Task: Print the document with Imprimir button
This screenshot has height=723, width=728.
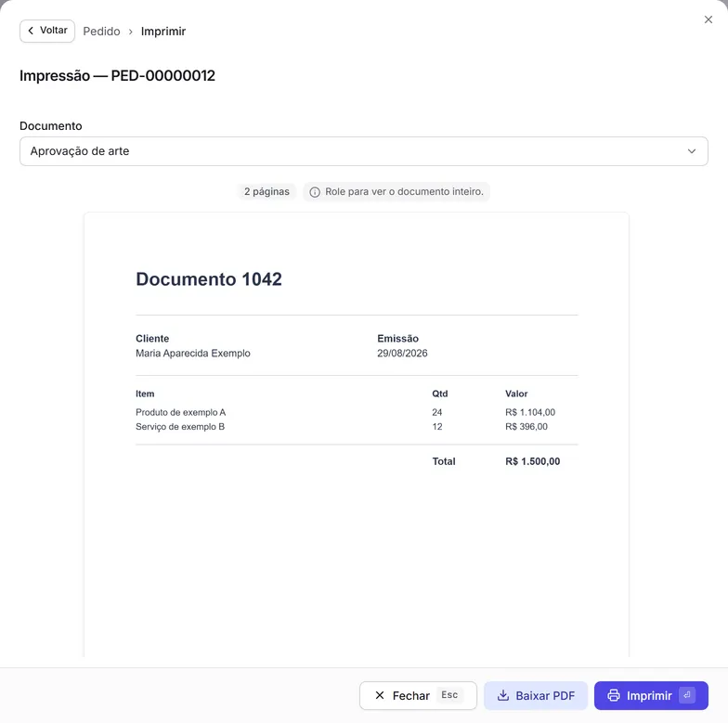Action: point(651,695)
